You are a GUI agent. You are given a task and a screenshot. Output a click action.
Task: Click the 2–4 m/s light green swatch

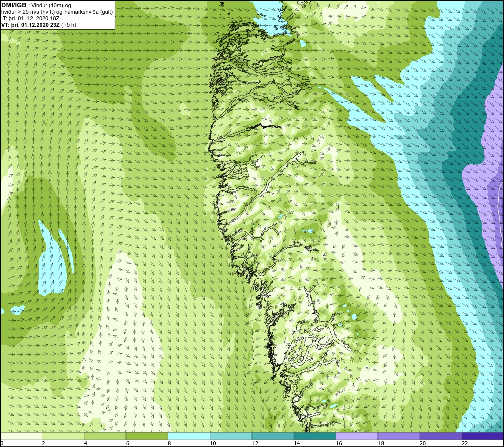point(63,436)
